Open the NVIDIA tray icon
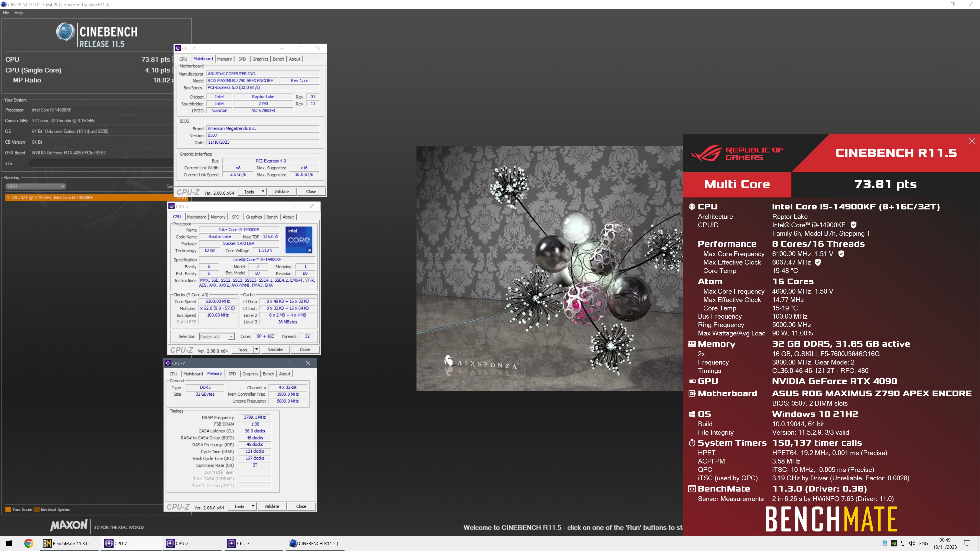Image resolution: width=980 pixels, height=551 pixels. (894, 543)
